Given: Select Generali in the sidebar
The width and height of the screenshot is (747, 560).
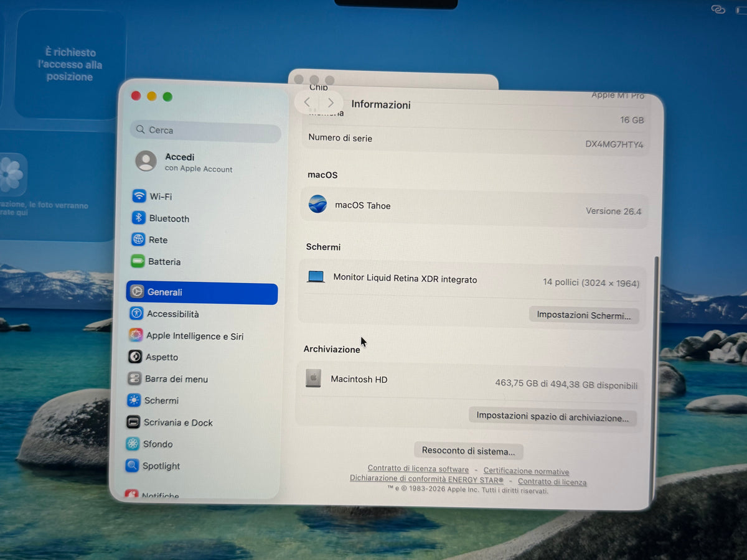Looking at the screenshot, I should [202, 292].
